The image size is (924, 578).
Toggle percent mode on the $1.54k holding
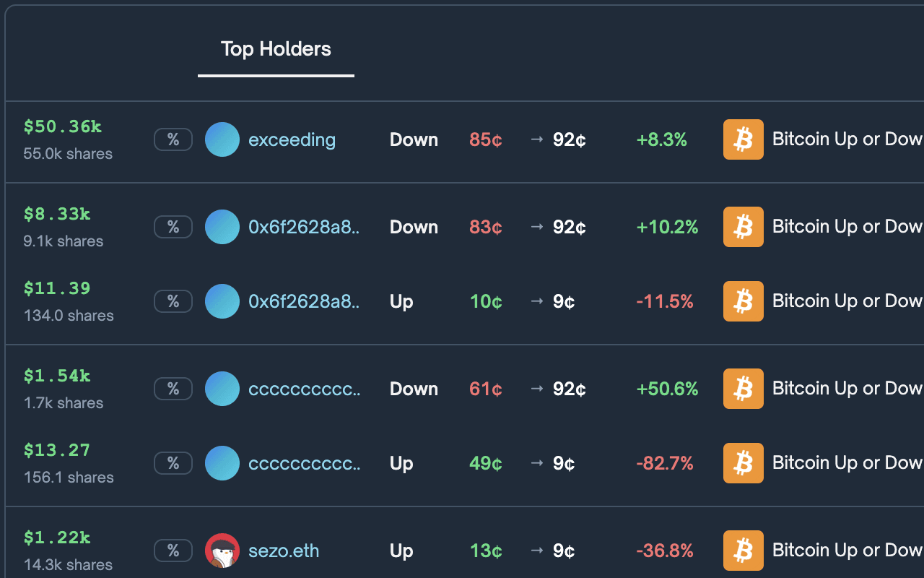pos(173,388)
